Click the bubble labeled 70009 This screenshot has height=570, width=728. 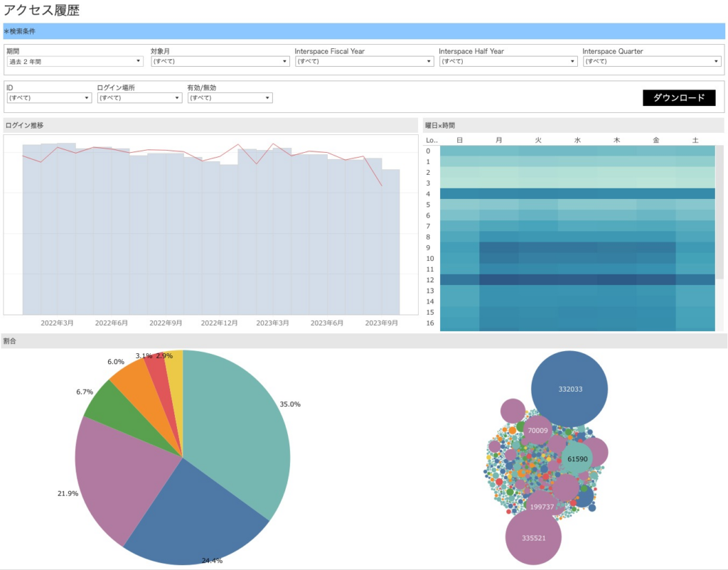pyautogui.click(x=537, y=430)
